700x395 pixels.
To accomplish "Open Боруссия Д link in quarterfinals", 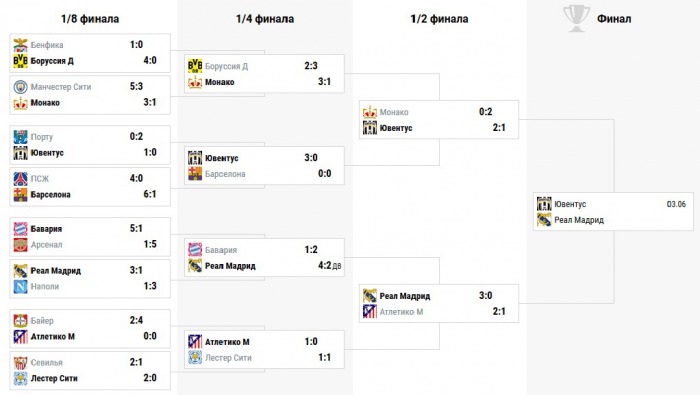I will (226, 66).
